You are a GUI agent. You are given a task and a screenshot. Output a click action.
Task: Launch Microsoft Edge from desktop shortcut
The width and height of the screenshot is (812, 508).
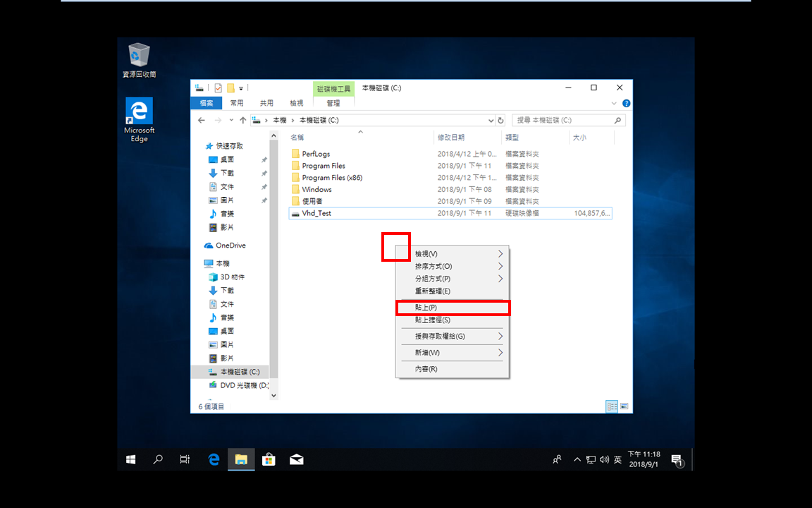tap(139, 120)
